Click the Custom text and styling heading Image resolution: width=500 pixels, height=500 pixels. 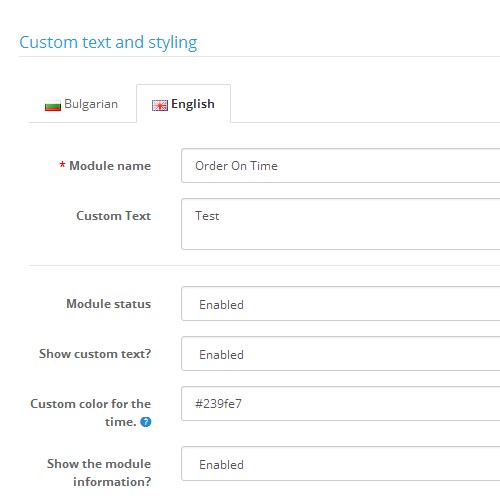coord(108,43)
